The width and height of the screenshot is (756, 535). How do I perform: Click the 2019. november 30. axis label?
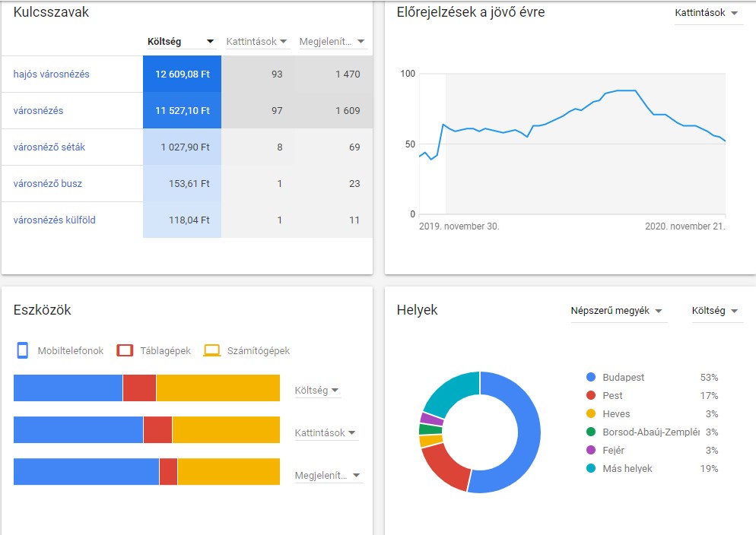(x=459, y=226)
